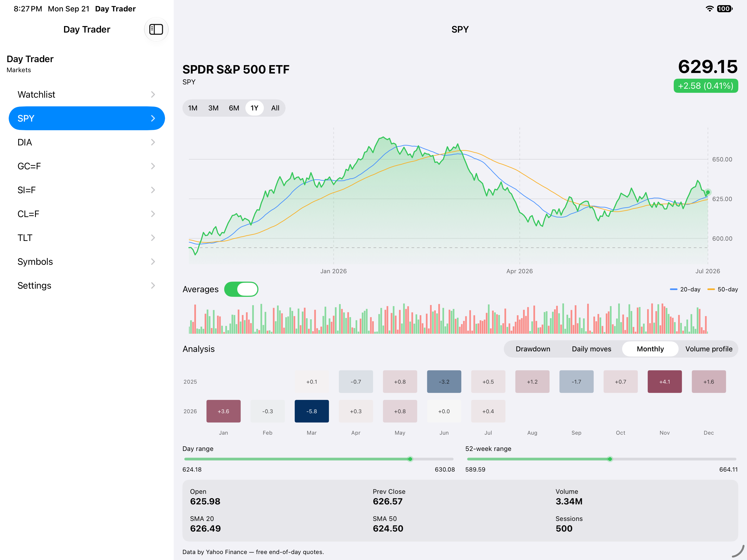Select the 3M chart range
The image size is (747, 560).
(213, 108)
